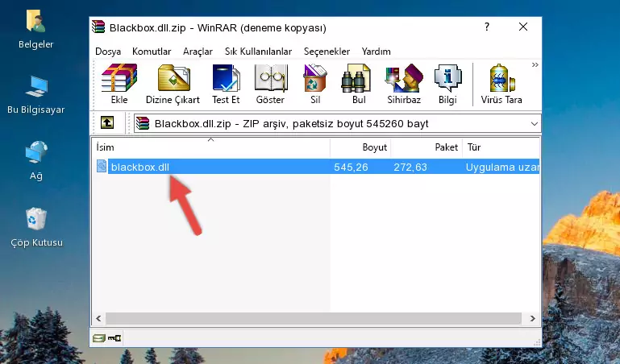Screen dimensions: 620x364
Task: Run Test Et on the archive
Action: [226, 78]
